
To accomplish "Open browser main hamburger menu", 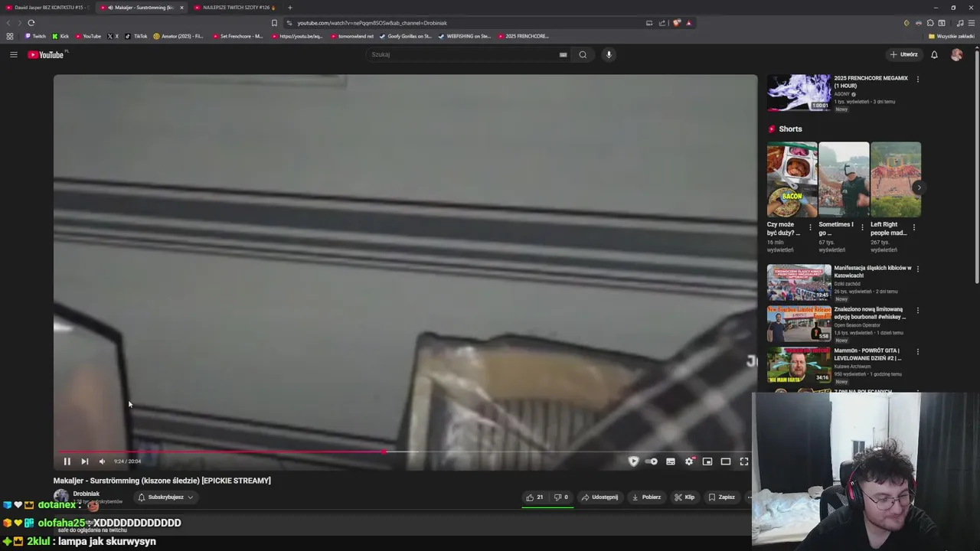I will (972, 23).
